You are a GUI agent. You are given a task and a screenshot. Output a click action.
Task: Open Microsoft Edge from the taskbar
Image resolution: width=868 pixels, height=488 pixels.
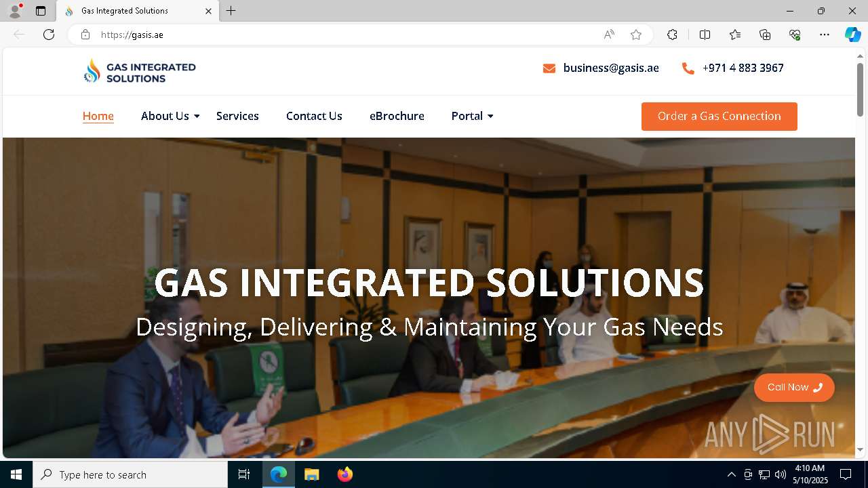[x=279, y=474]
